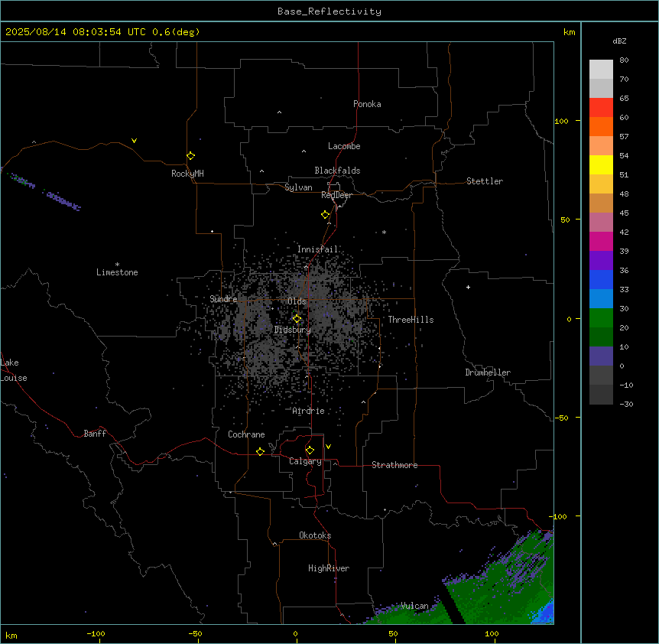Click the yellow marker above Calgary label
The image size is (659, 644).
[310, 450]
